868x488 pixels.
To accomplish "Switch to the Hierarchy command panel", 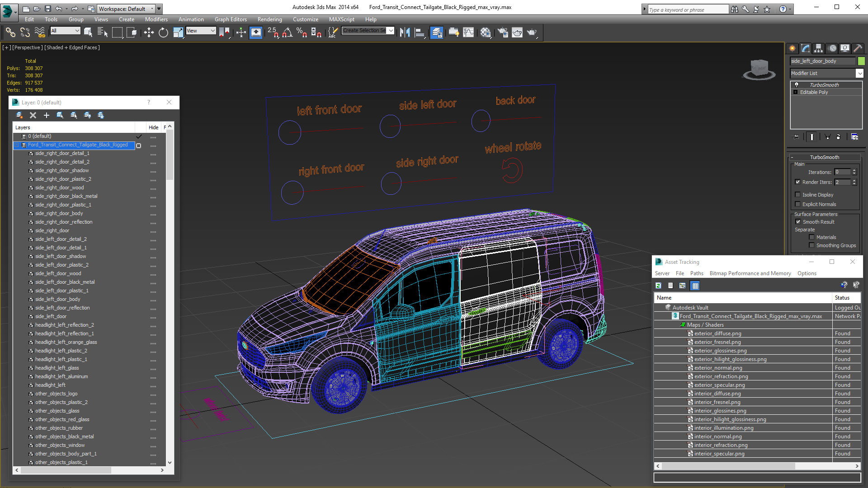I will click(x=819, y=48).
